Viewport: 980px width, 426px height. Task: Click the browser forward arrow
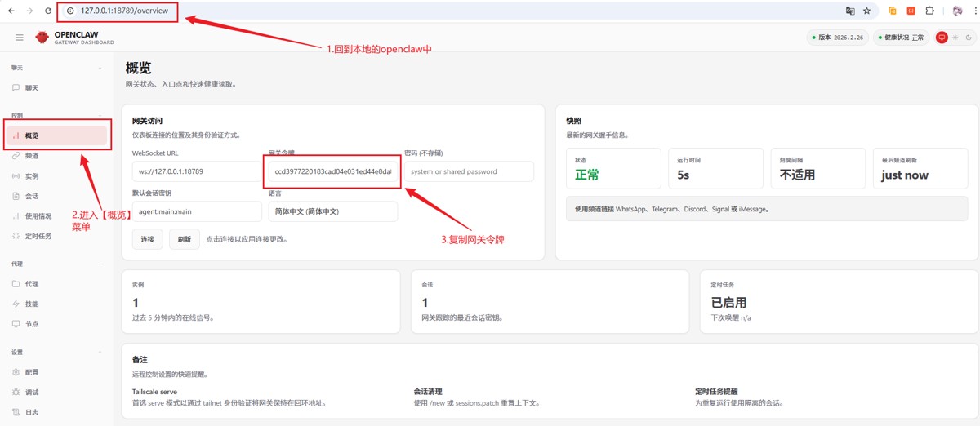(x=29, y=11)
